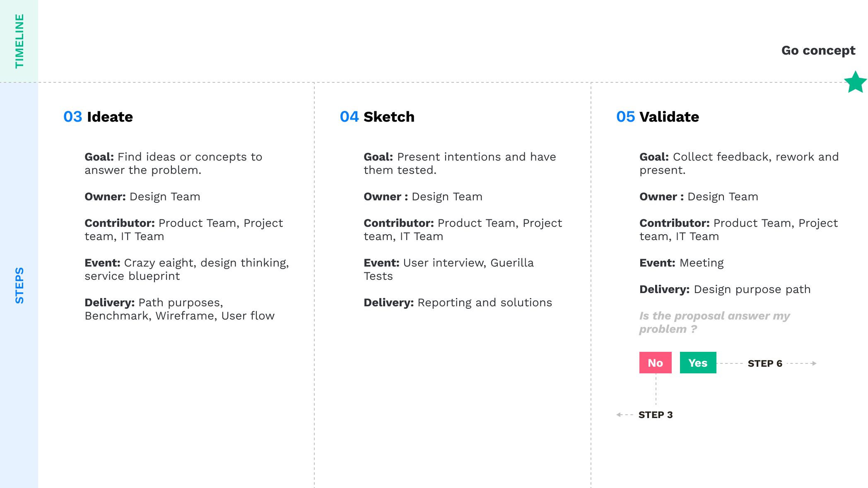The height and width of the screenshot is (488, 868).
Task: Click the Ideate Goal text
Action: 174,163
